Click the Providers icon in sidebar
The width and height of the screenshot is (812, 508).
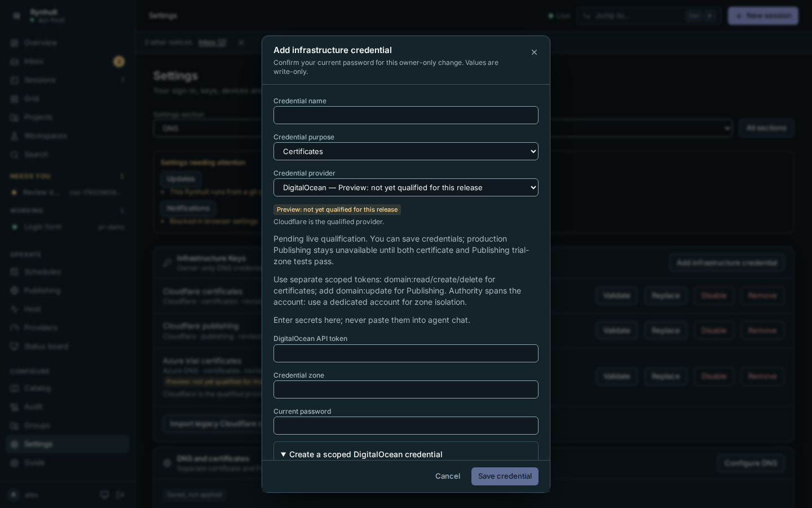[x=15, y=328]
